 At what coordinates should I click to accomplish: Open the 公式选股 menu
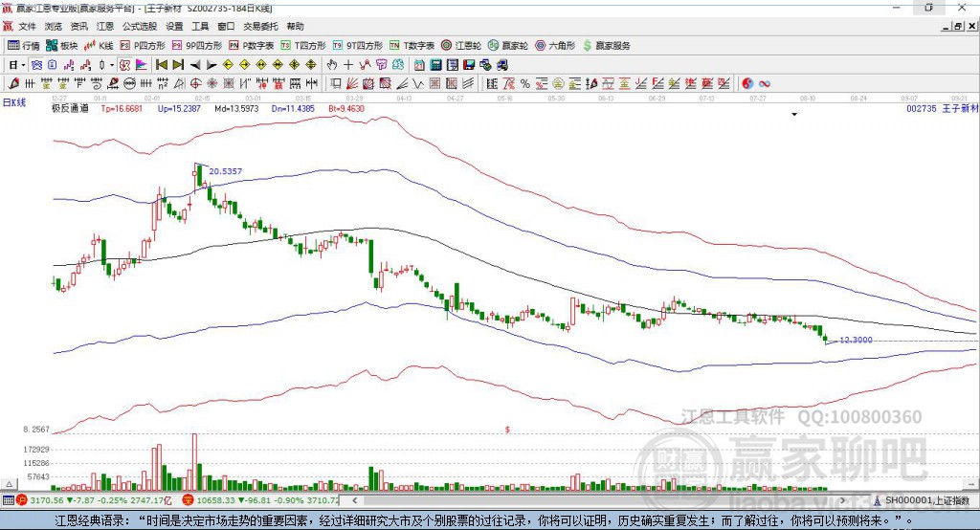pos(140,26)
